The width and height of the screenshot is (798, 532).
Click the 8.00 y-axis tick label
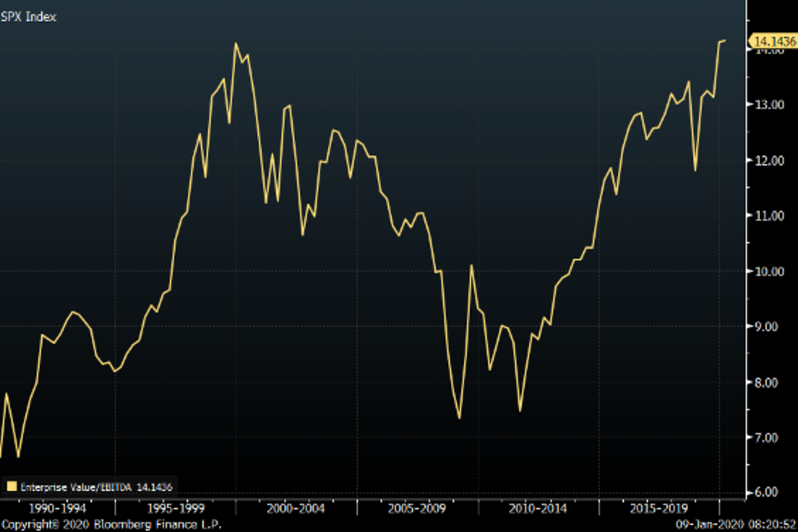[768, 382]
